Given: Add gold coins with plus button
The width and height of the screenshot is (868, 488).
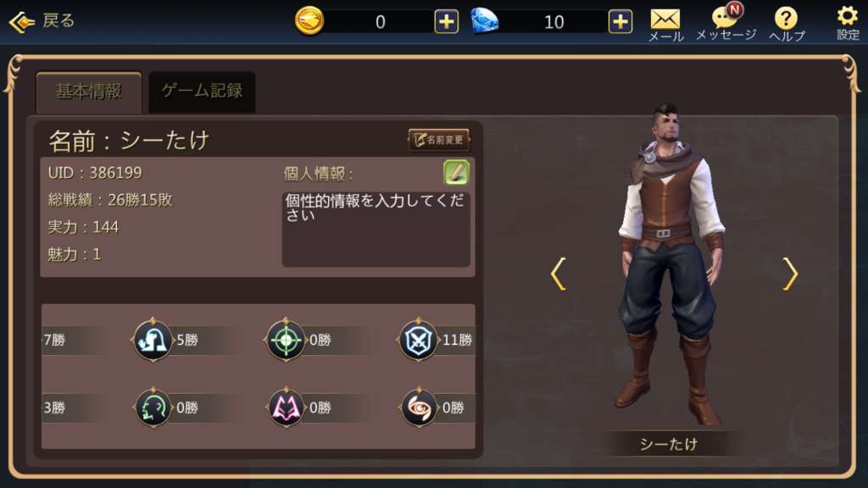Looking at the screenshot, I should pos(446,21).
